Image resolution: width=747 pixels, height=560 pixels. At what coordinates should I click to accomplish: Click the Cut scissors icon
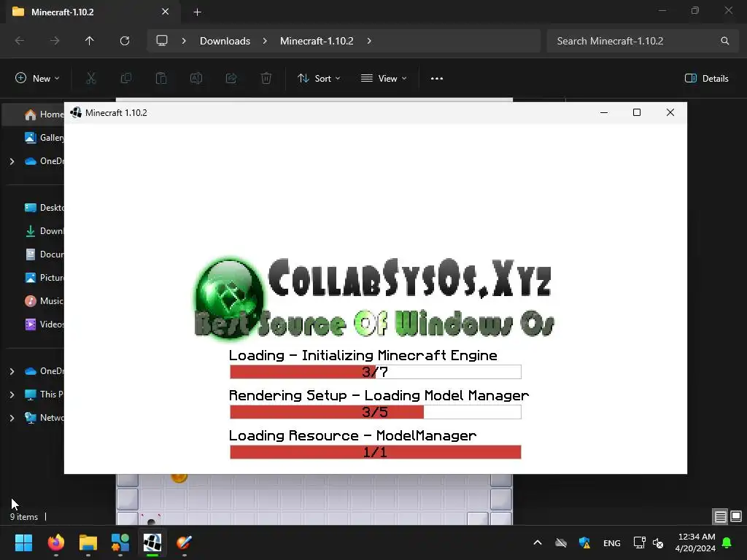pos(91,78)
